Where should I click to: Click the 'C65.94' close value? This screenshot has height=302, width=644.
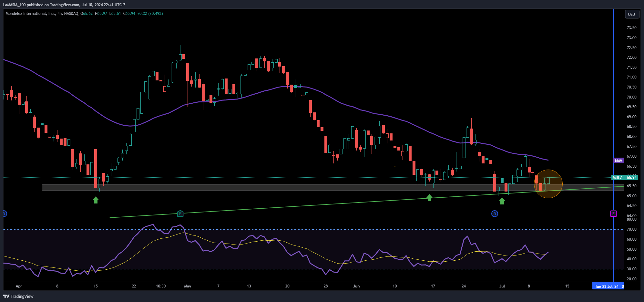point(129,14)
